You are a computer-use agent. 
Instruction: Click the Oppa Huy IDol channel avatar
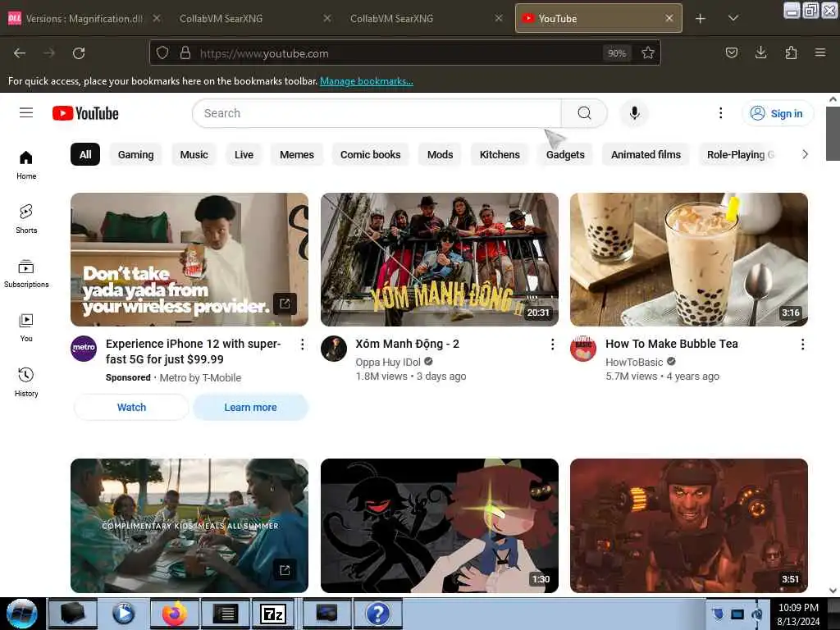[334, 348]
